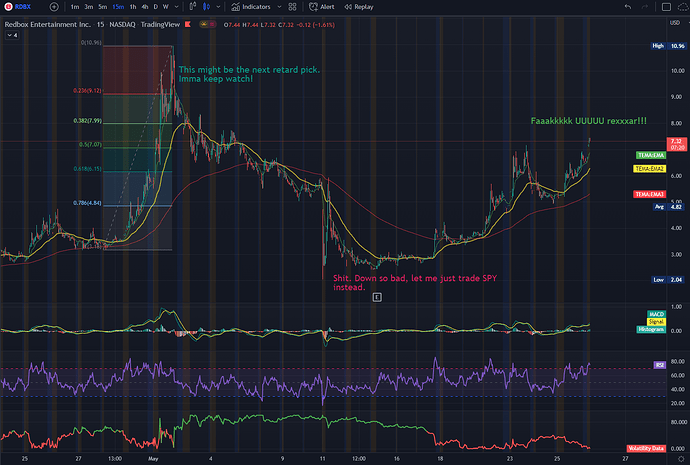Click the 0.786(4.84) Fibonacci level label

click(87, 203)
